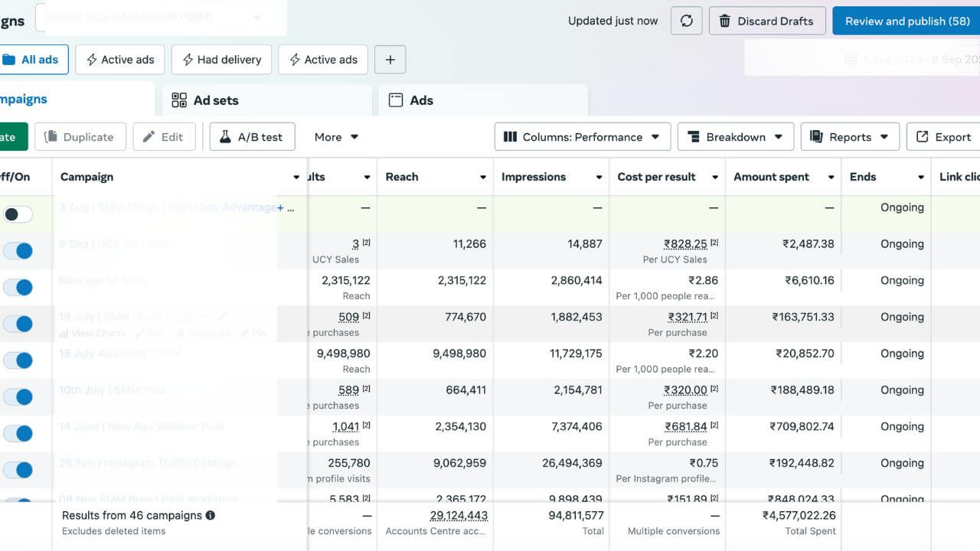
Task: Click the info icon beside Results from 46 campaigns
Action: pyautogui.click(x=211, y=516)
